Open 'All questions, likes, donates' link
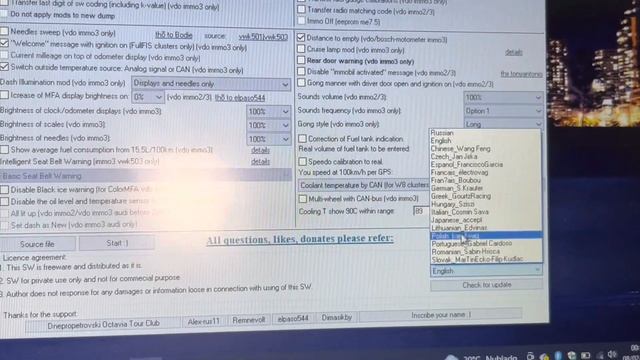 click(x=300, y=240)
